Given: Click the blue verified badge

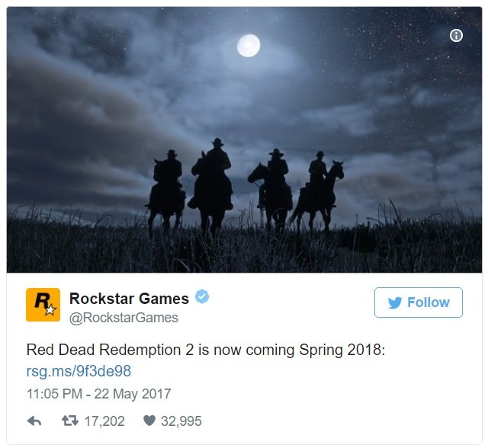Looking at the screenshot, I should coord(202,296).
